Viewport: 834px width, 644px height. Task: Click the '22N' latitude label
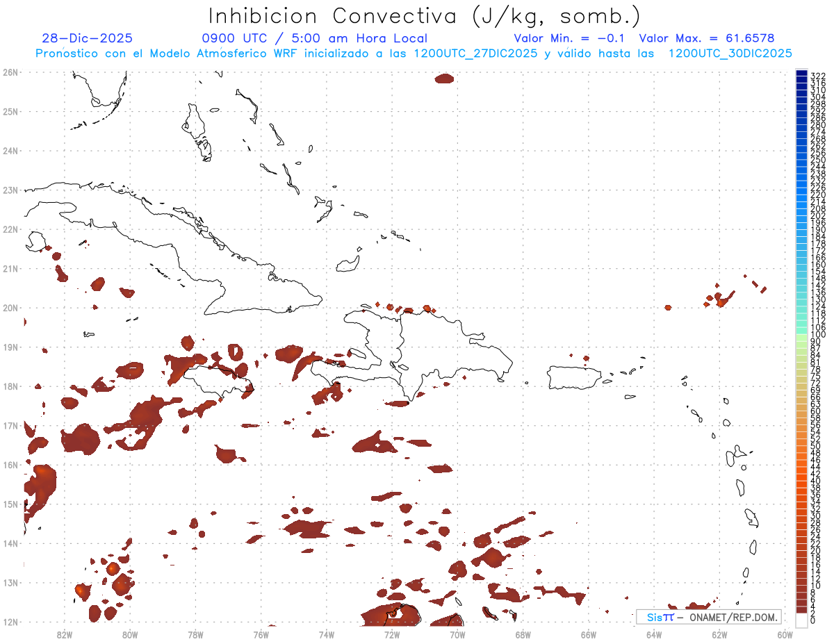point(10,229)
